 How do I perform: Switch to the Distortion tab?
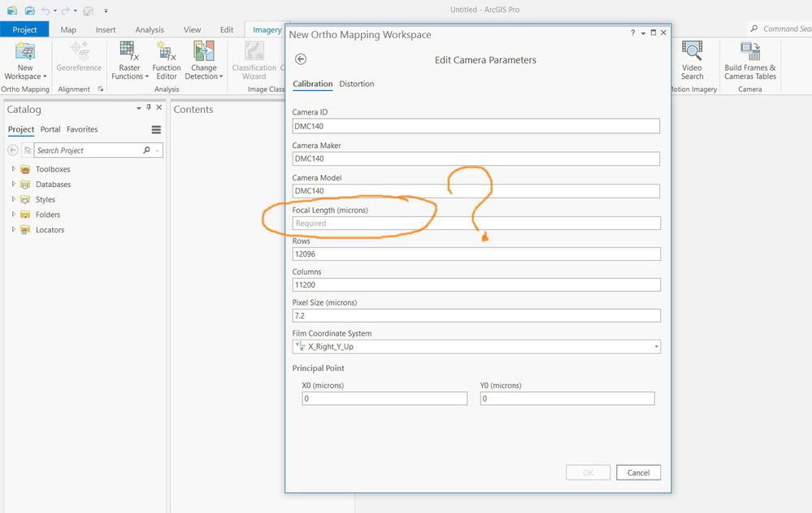356,84
